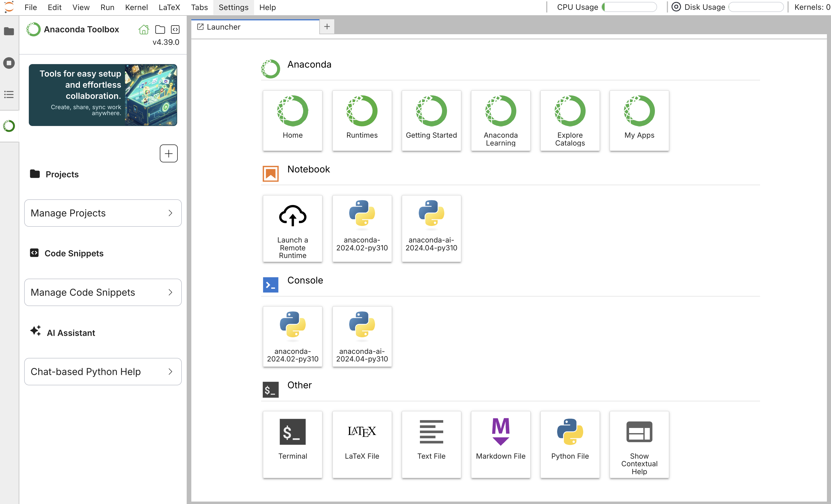Expand Manage Projects
Screen dimensions: 831x504
pyautogui.click(x=102, y=213)
